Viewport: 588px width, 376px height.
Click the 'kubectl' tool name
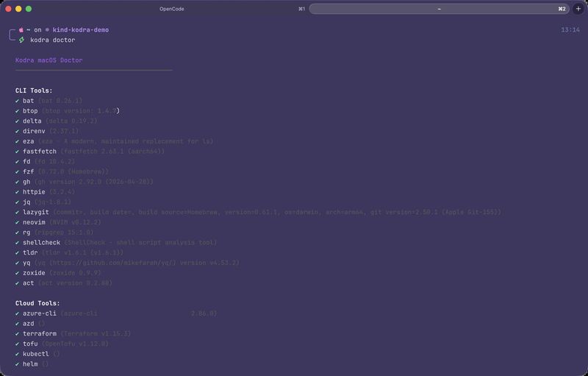coord(35,354)
